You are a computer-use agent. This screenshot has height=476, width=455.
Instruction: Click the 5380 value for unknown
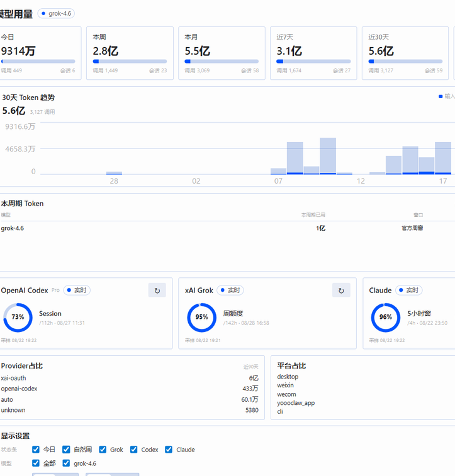252,410
